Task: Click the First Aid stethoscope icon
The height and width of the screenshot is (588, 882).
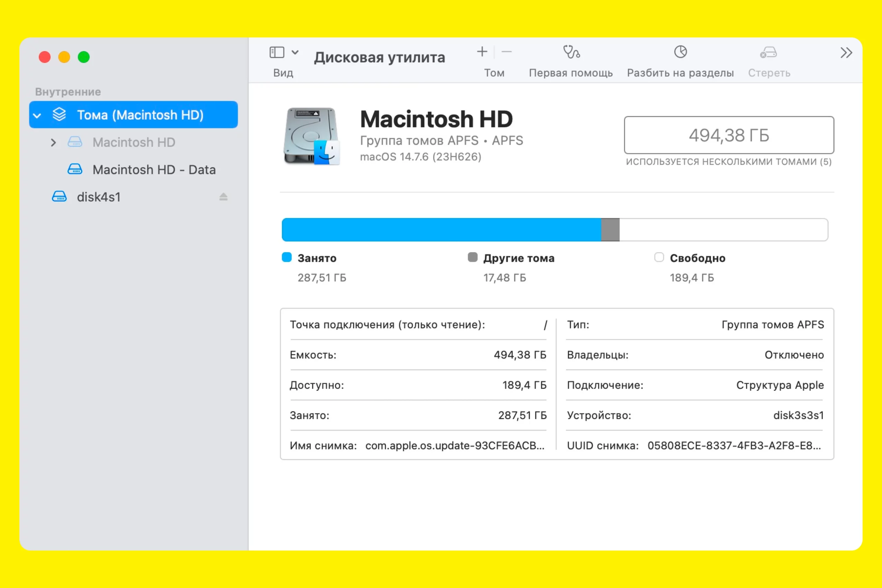Action: [x=571, y=52]
